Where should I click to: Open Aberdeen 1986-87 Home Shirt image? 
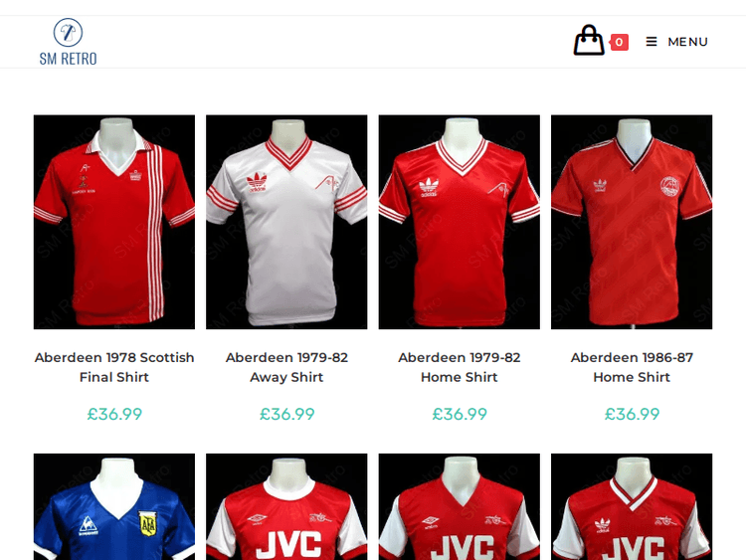(632, 222)
